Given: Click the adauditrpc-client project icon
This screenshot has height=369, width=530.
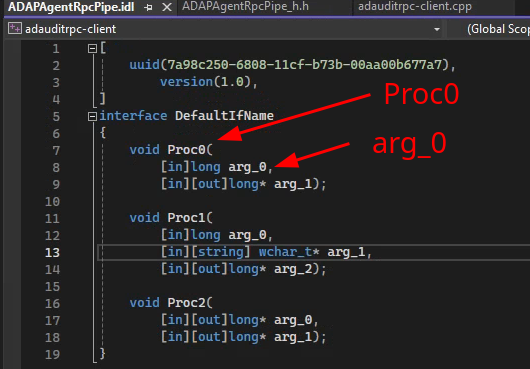Looking at the screenshot, I should tap(15, 29).
